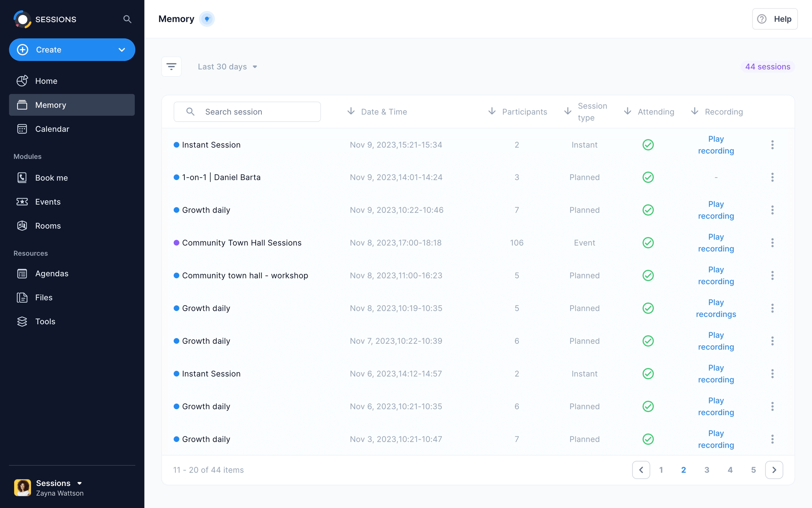Select Memory in sidebar
812x508 pixels.
72,105
